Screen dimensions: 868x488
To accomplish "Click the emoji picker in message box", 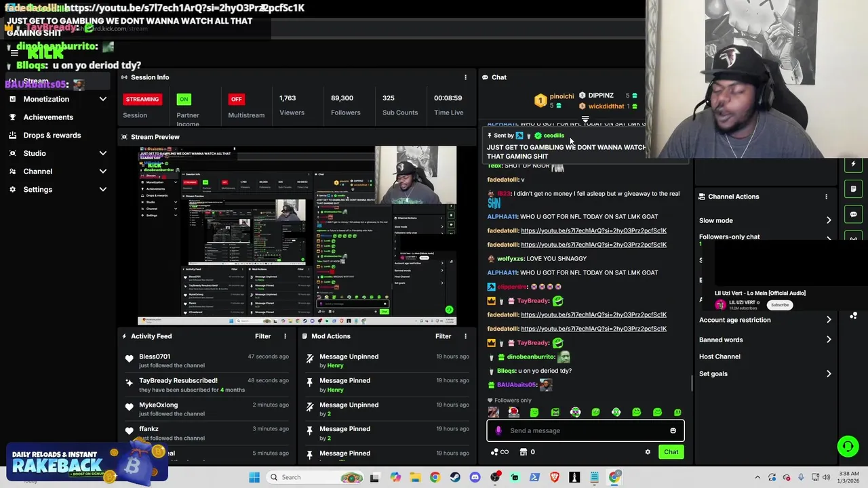I will point(673,430).
